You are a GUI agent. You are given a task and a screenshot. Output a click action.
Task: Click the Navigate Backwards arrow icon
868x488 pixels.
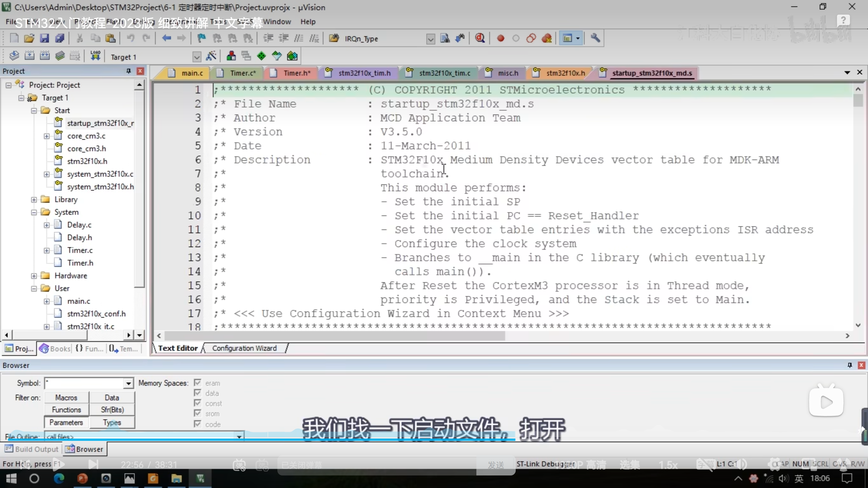pyautogui.click(x=166, y=38)
